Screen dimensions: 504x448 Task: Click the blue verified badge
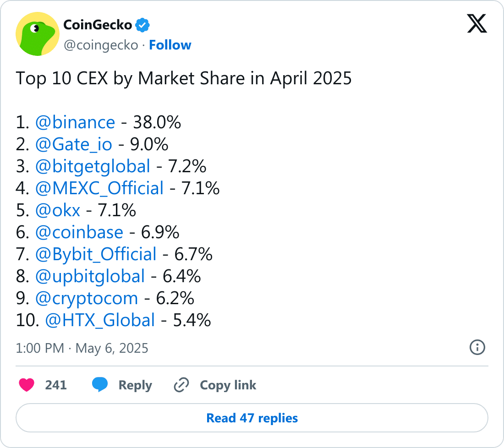[142, 25]
